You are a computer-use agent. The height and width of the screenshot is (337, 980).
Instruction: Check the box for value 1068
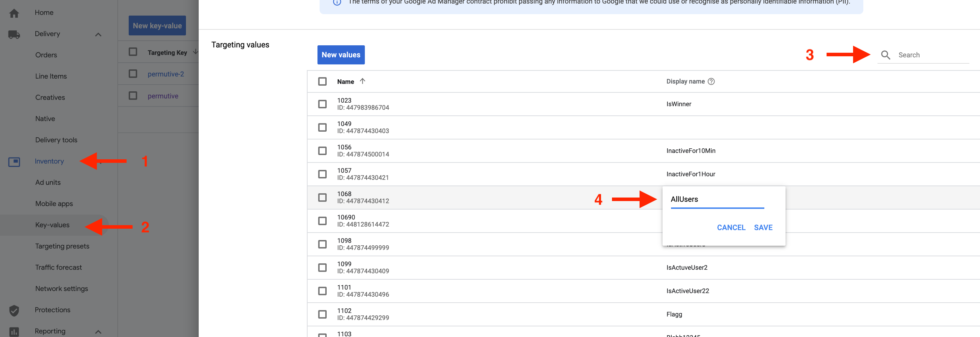322,197
